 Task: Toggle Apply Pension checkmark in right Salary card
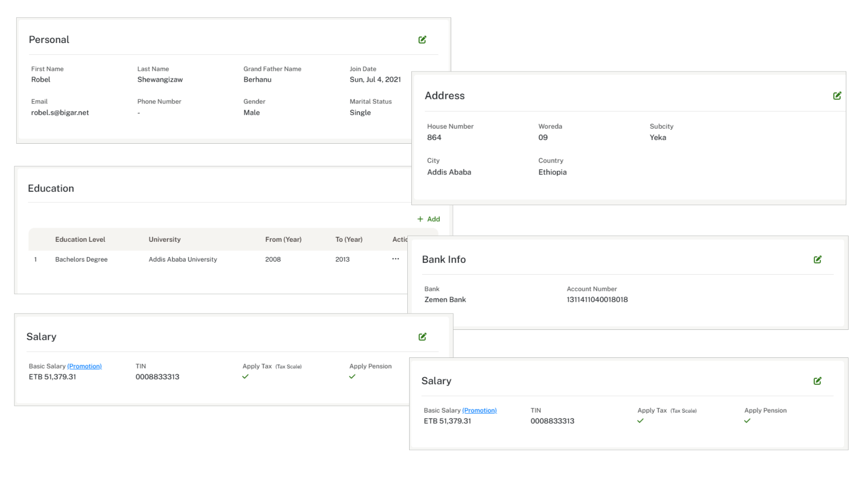[x=747, y=421]
